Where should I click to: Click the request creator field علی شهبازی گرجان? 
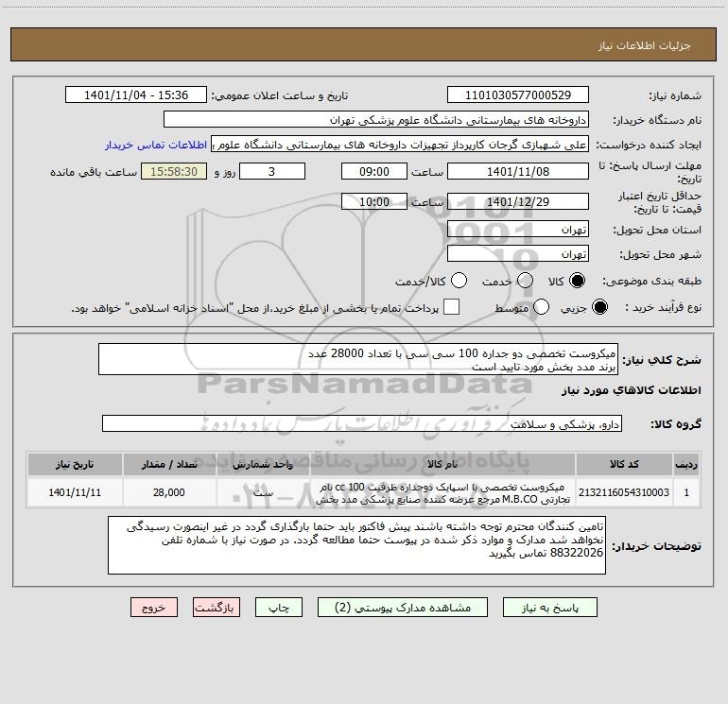(x=400, y=145)
